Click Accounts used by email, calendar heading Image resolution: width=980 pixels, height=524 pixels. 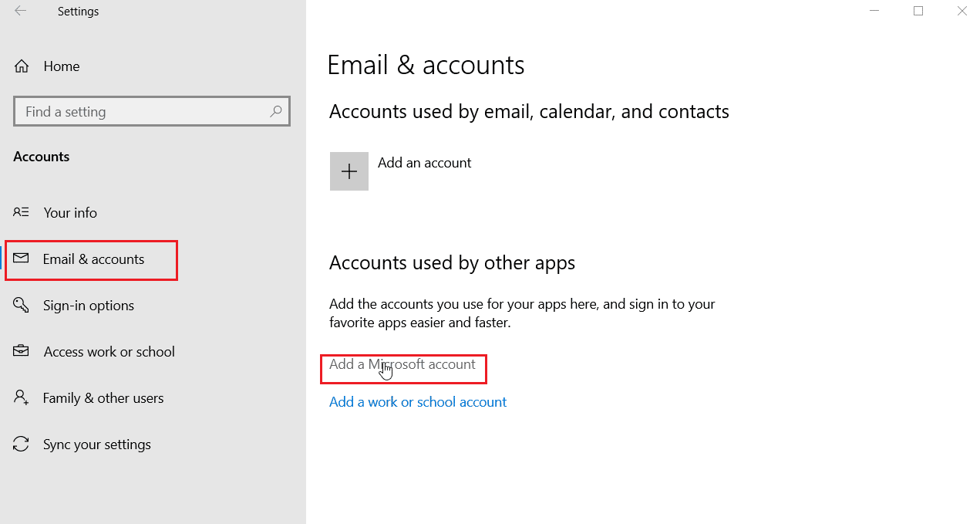529,112
